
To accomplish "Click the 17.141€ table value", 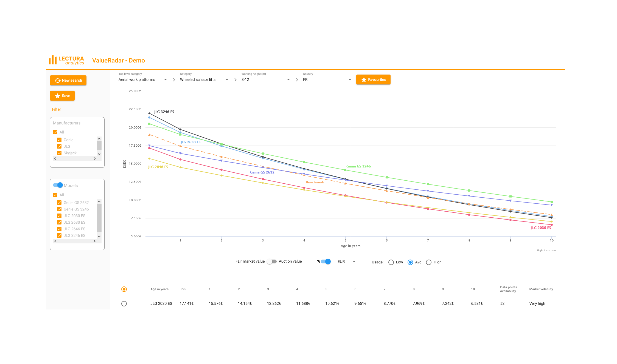I will [187, 303].
